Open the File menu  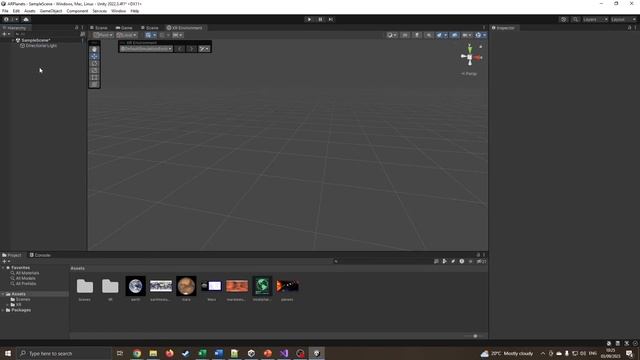point(5,11)
